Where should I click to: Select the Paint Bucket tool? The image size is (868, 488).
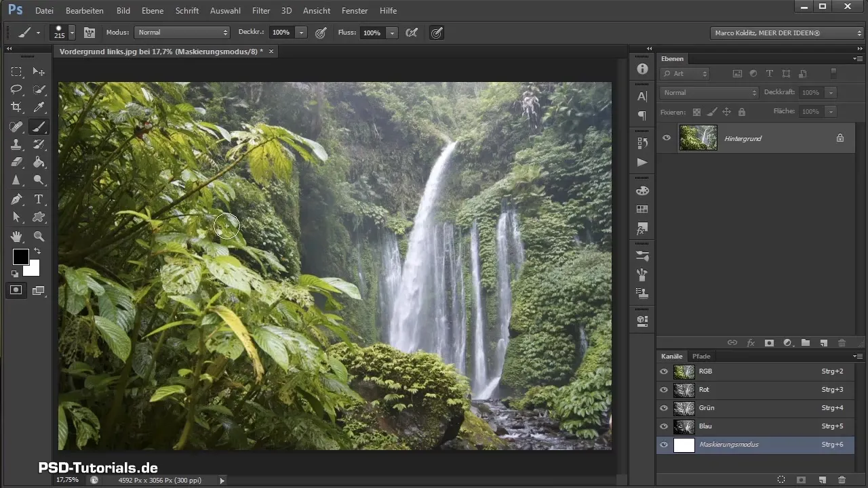(39, 162)
